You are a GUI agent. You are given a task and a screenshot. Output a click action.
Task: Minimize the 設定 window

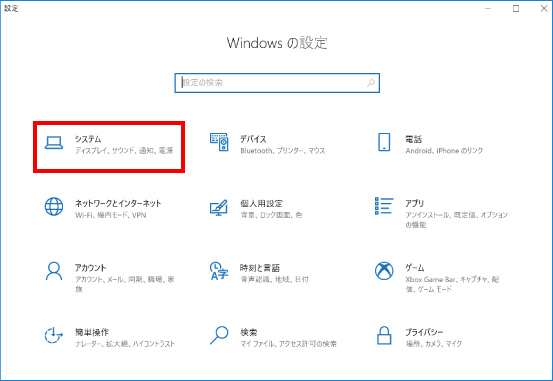(x=488, y=8)
